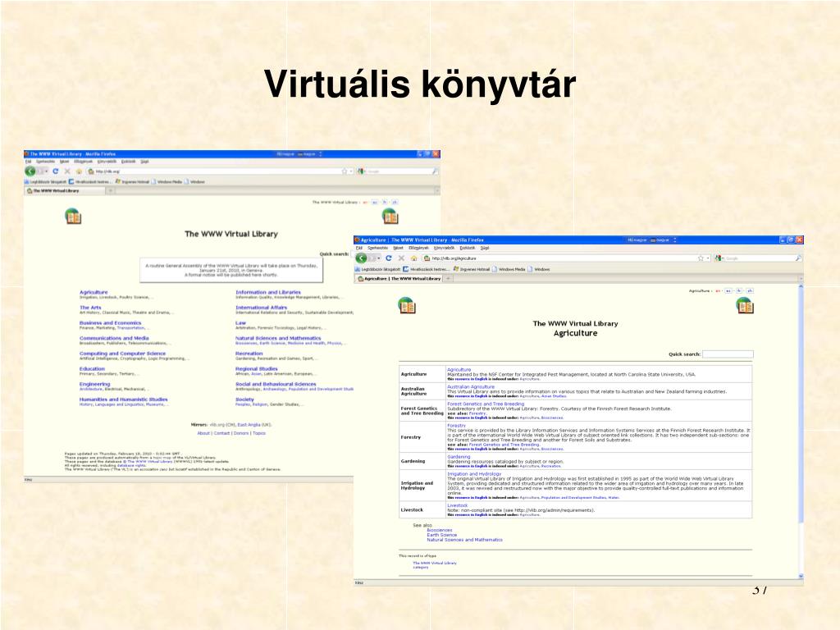Open Előzmények menu in the Agriculture window
Image resolution: width=840 pixels, height=630 pixels.
pos(419,248)
